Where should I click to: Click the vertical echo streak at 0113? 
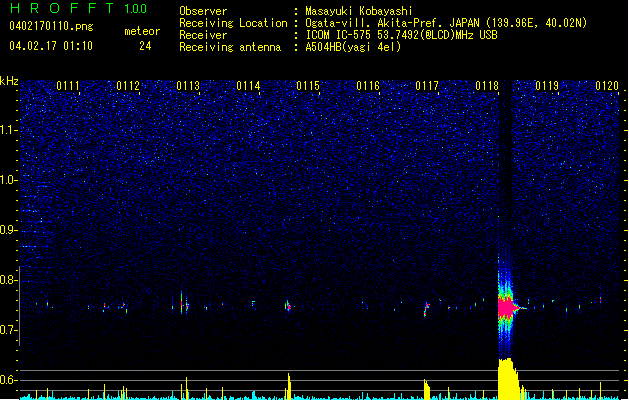[x=182, y=303]
